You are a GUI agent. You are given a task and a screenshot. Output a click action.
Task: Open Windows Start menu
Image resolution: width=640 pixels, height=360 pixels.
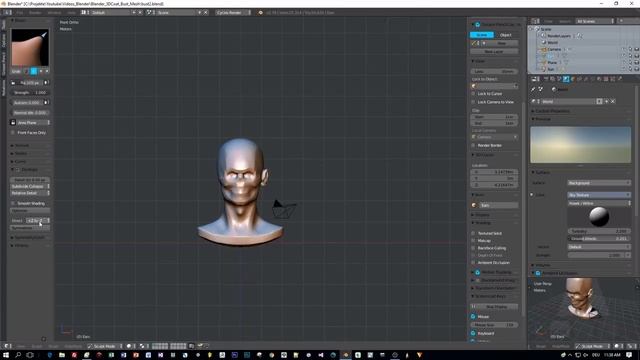click(x=6, y=355)
